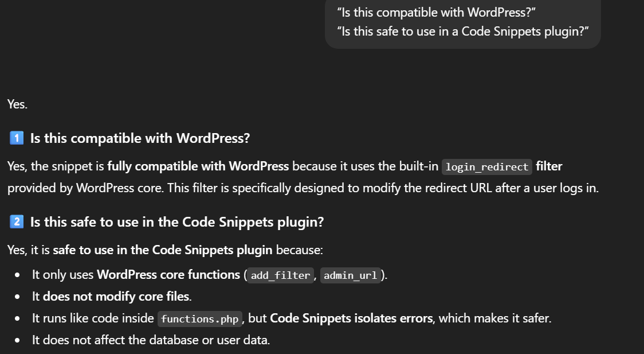Click the bold word "filter" after login_redirect

pos(549,166)
